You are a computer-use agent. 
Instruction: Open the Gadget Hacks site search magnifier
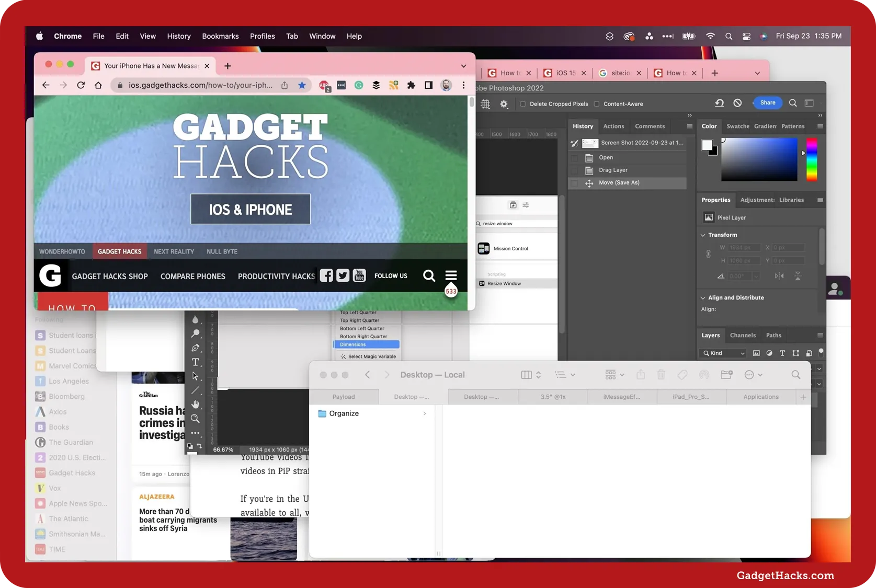tap(429, 275)
